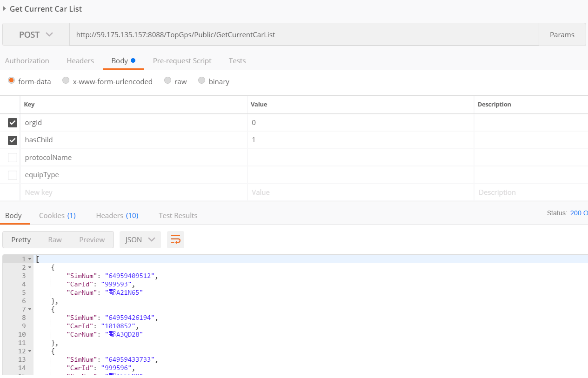The height and width of the screenshot is (378, 588).
Task: Switch response view to Raw
Action: point(55,239)
